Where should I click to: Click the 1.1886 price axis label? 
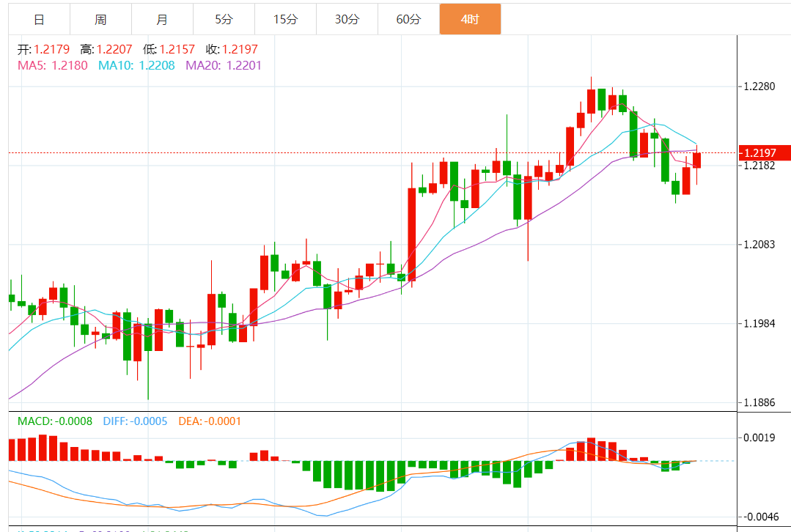coord(759,402)
